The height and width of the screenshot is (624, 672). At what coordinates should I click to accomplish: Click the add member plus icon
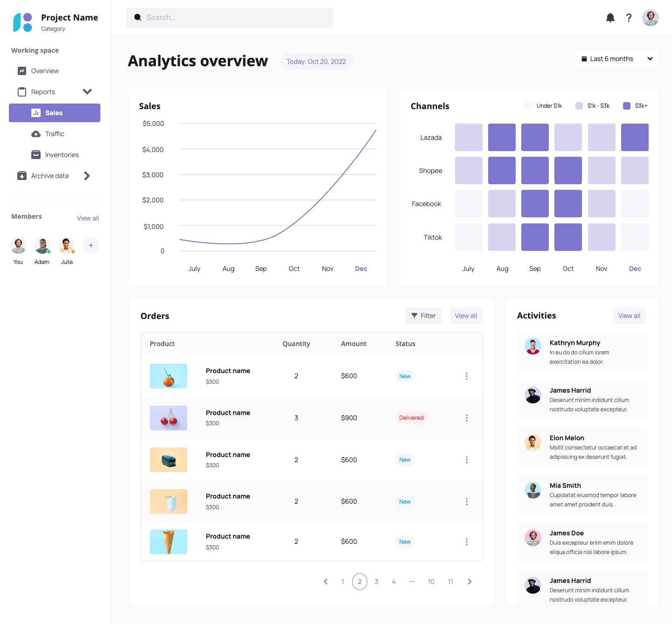point(91,245)
